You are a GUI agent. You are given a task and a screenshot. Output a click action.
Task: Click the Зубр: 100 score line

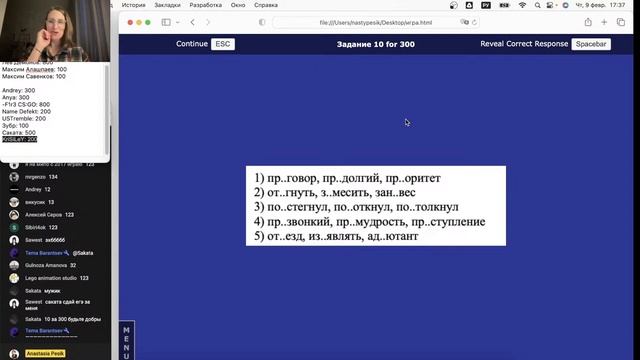[x=16, y=126]
